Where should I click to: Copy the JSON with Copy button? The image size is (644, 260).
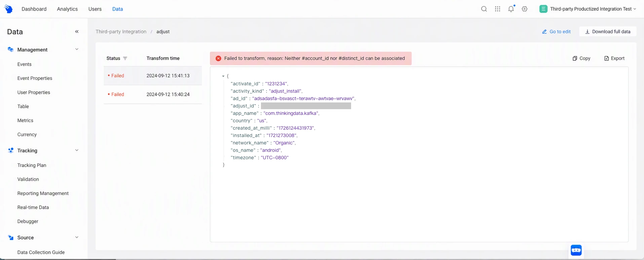tap(581, 58)
